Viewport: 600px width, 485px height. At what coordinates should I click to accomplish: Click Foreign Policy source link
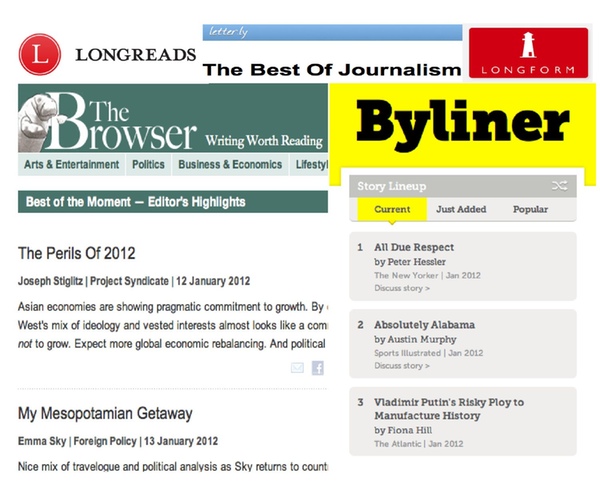105,441
